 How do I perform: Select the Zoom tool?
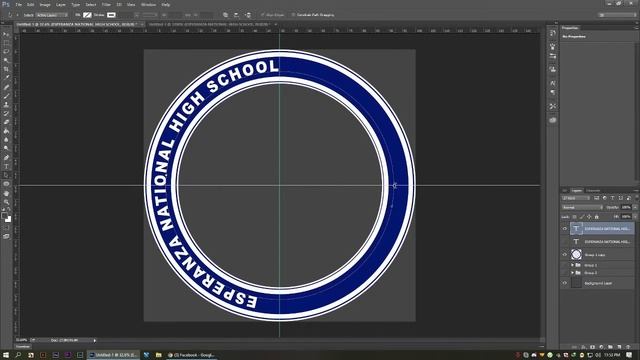tap(6, 202)
